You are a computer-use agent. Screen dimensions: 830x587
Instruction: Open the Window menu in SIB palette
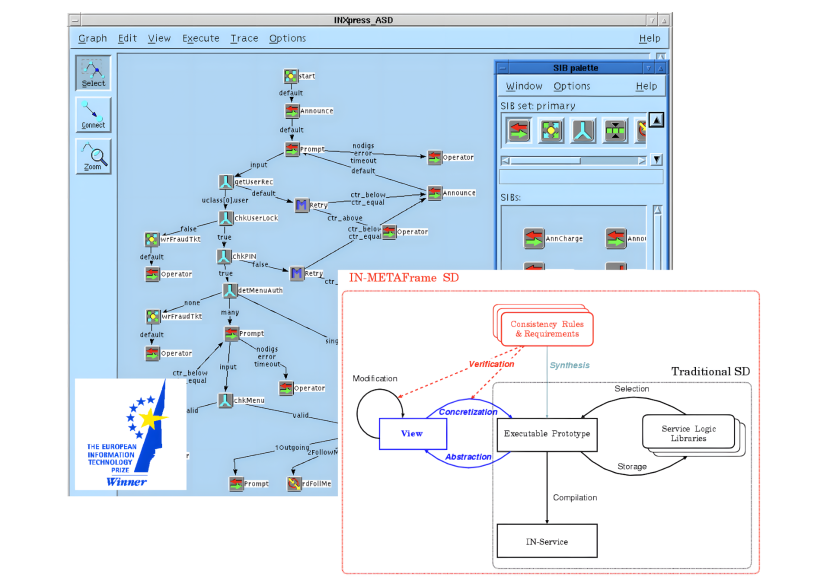pos(524,86)
